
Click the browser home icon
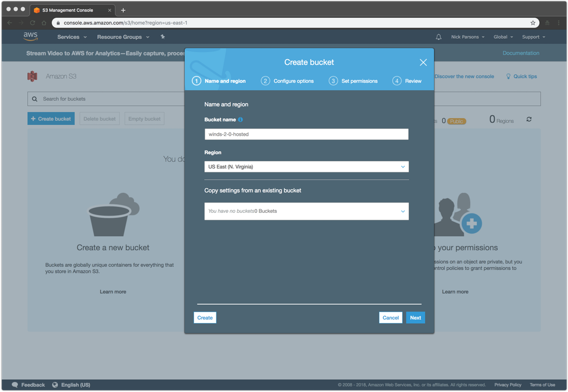pyautogui.click(x=44, y=23)
